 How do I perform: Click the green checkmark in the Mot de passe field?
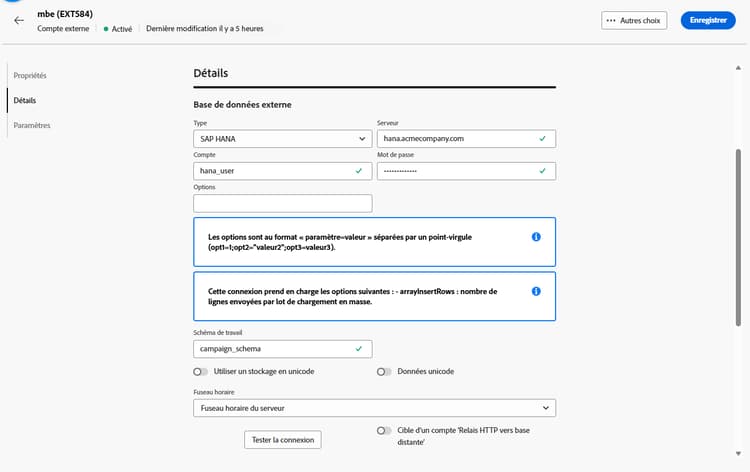pyautogui.click(x=542, y=171)
